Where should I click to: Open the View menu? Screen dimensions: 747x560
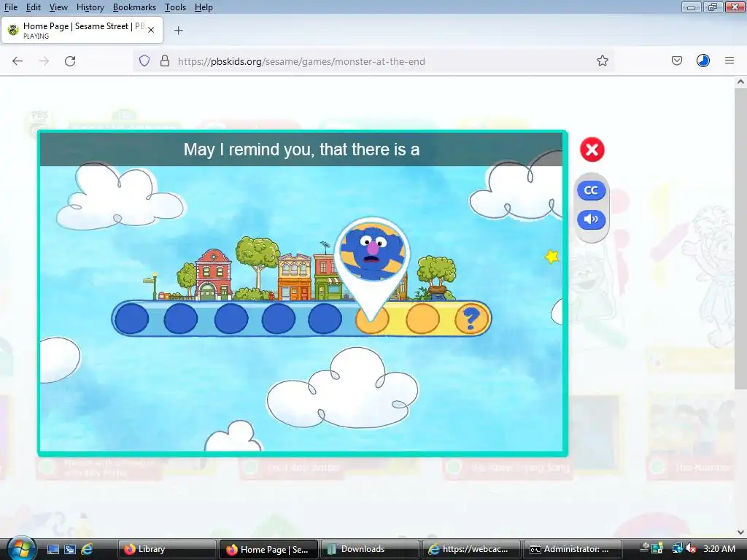[x=58, y=7]
